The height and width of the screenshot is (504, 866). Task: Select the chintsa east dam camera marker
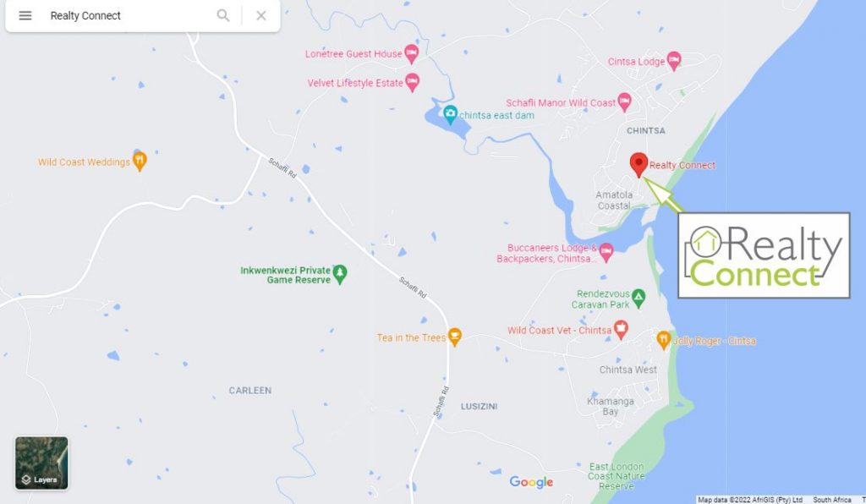point(451,114)
